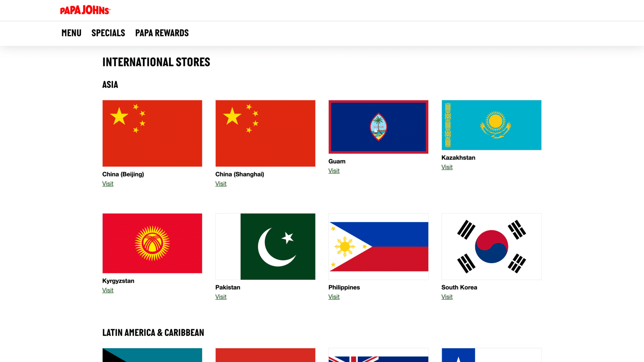Visit the Pakistan store link

tap(221, 297)
